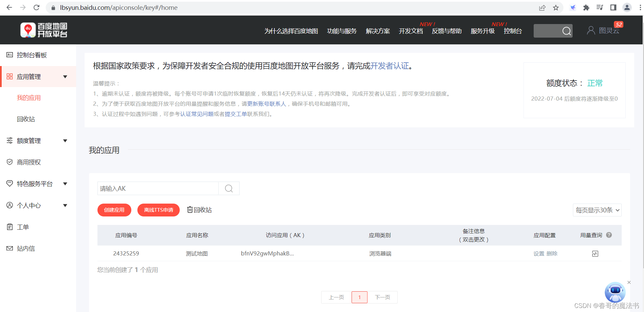Click the header search input box
The image size is (644, 312).
(547, 31)
